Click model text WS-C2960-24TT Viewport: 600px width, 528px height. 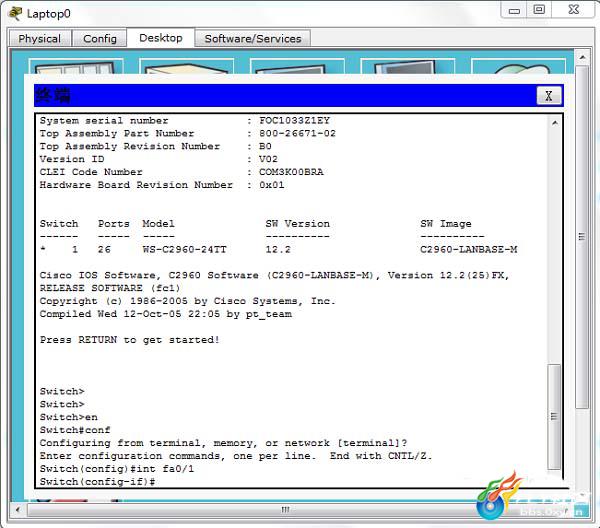tap(184, 250)
